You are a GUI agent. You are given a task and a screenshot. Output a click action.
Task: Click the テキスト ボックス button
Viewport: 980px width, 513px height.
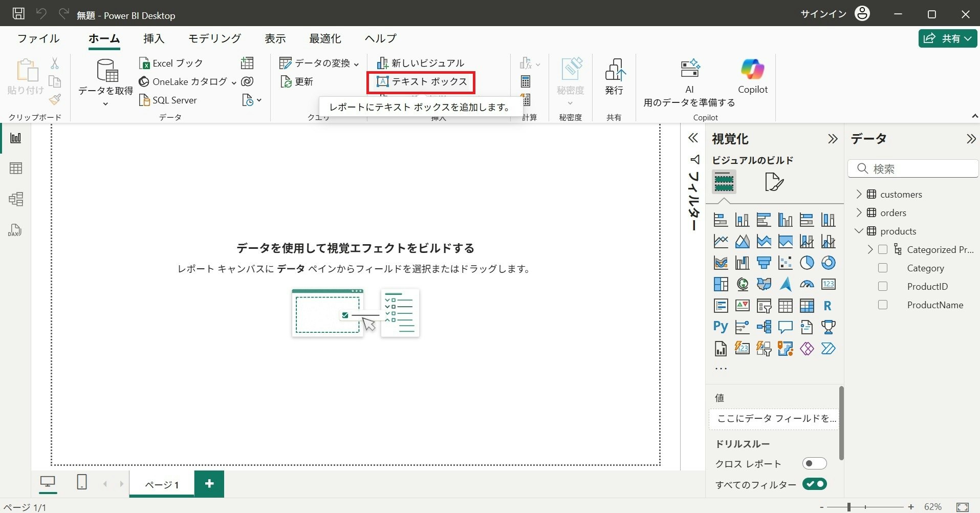coord(421,82)
